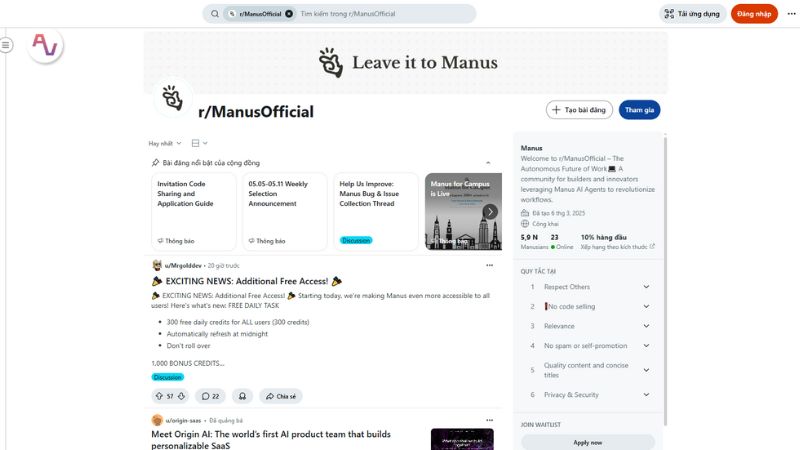
Task: Click Chia sẻ share button
Action: 281,396
